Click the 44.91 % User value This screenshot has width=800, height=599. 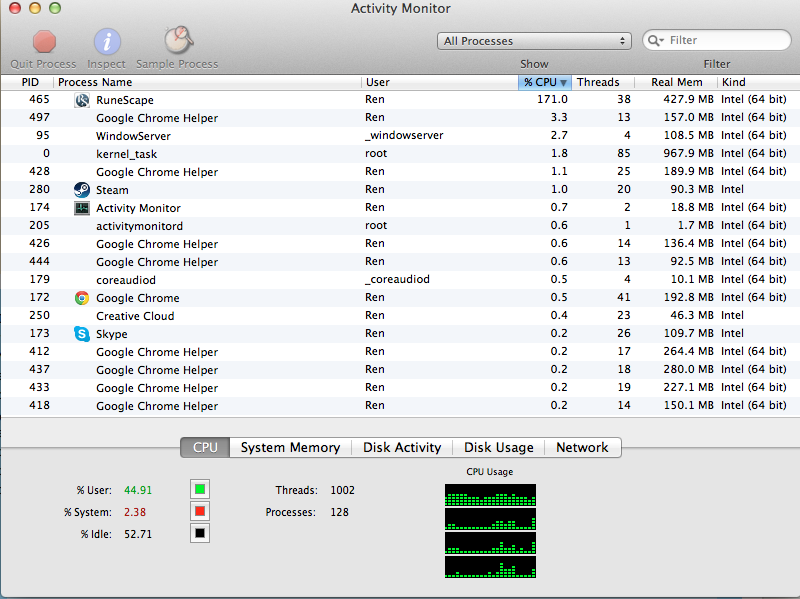tap(138, 490)
